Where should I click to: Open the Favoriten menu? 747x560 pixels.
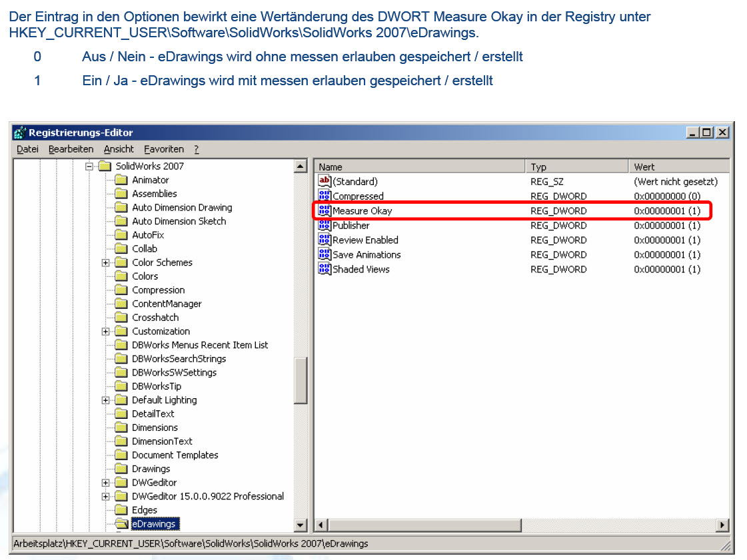163,149
